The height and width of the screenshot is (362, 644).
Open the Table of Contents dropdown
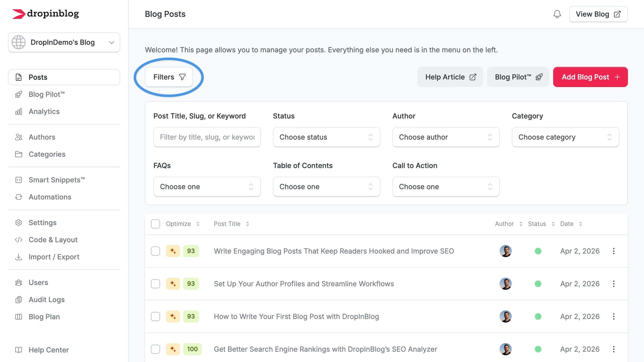pos(327,187)
